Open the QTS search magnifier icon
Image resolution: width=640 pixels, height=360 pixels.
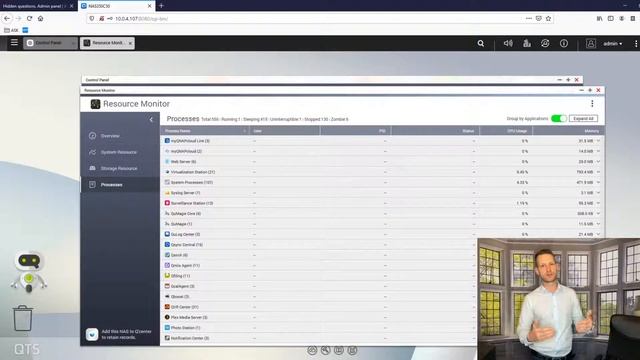pos(481,43)
